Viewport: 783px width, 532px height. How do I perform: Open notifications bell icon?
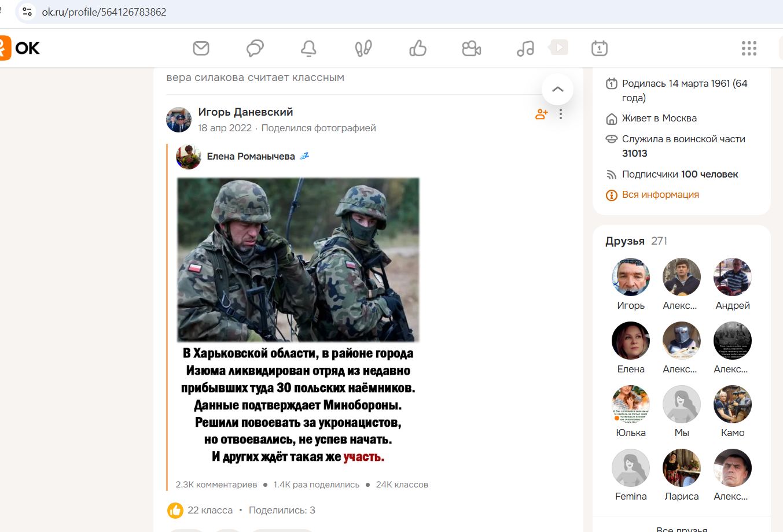click(308, 49)
